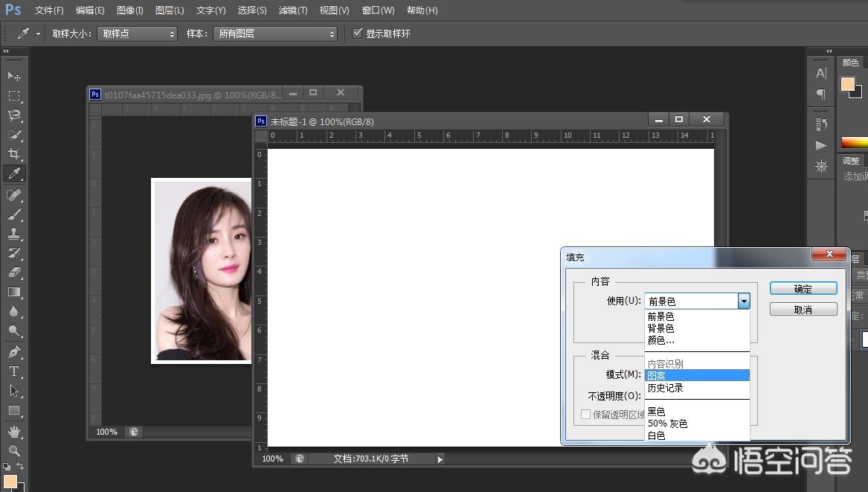Click the 取消 button in the Fill dialog

[803, 309]
